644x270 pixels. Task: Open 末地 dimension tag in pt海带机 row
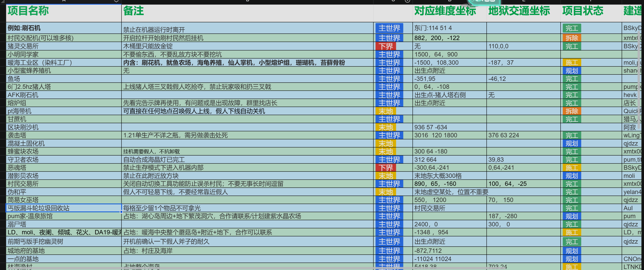[x=386, y=111]
